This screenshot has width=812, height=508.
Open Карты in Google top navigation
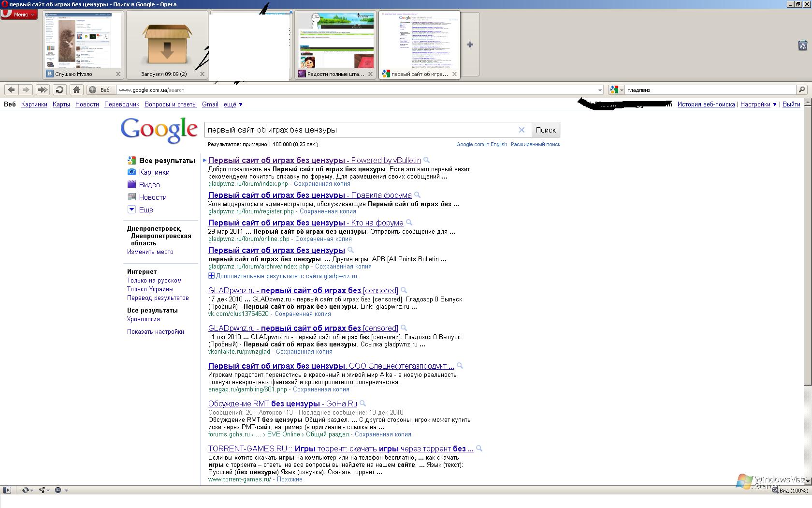point(61,104)
